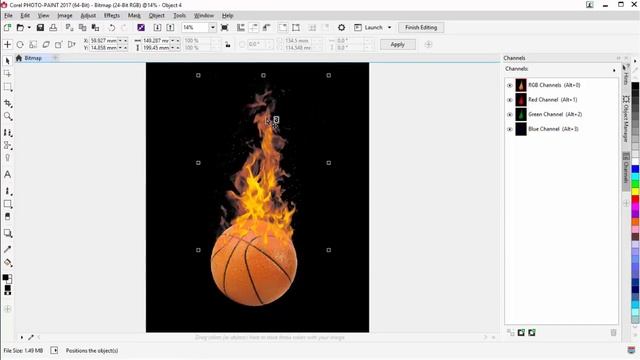
Task: Click the width value stepper arrows
Action: pos(175,40)
